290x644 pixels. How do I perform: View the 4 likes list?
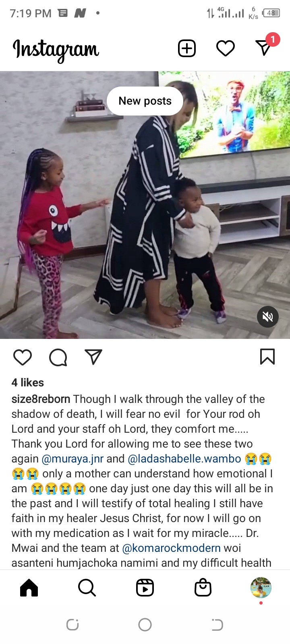28,383
